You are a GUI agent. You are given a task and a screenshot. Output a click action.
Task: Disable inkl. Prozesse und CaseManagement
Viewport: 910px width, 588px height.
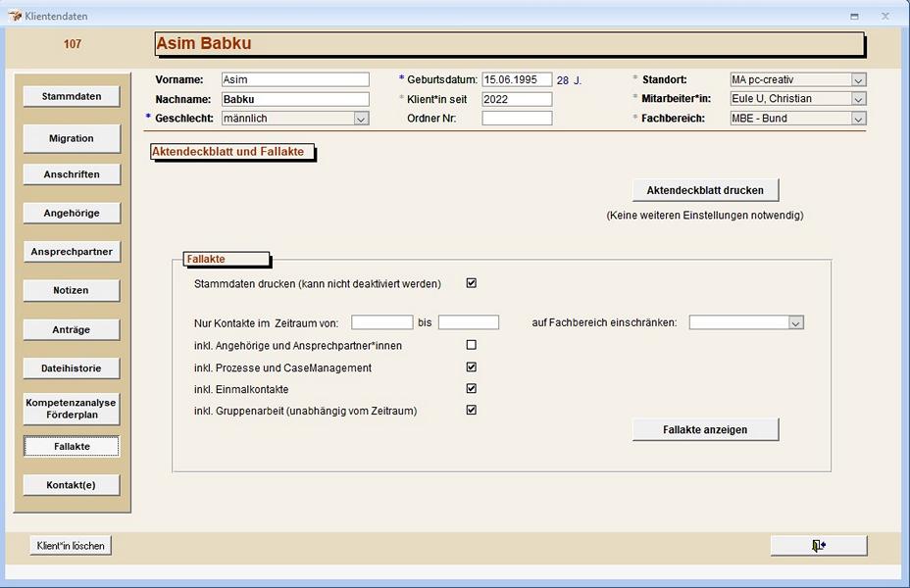point(471,366)
